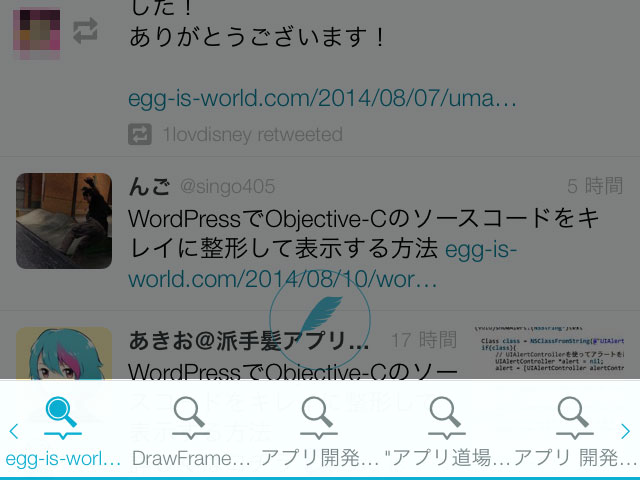Tap the '5 時間' timestamp

(595, 186)
